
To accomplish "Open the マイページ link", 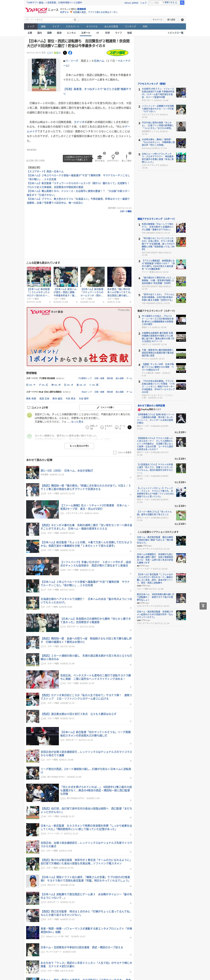I will click(x=157, y=20).
